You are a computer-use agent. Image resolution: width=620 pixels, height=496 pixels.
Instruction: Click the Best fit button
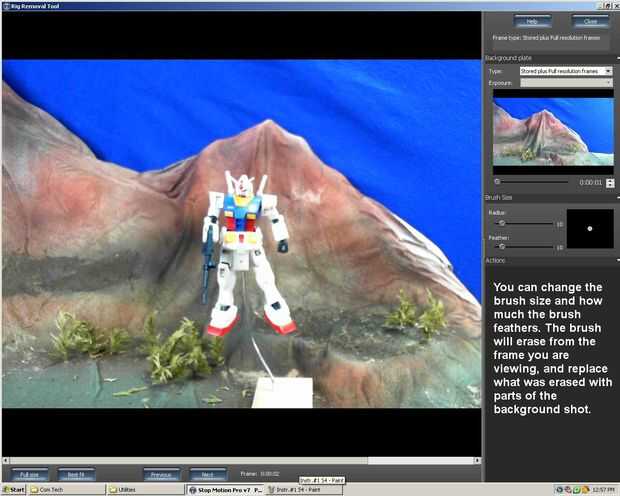tap(76, 474)
